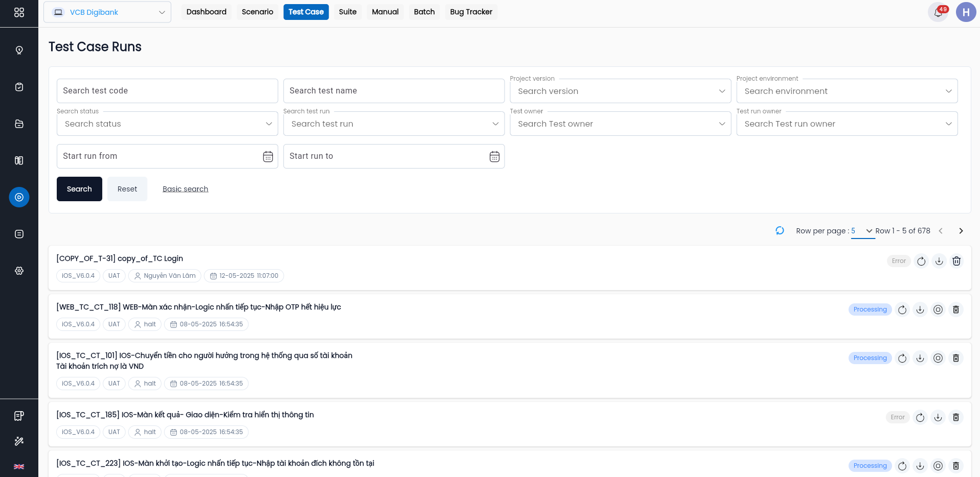Open the Suite tab
The width and height of the screenshot is (980, 477).
348,12
